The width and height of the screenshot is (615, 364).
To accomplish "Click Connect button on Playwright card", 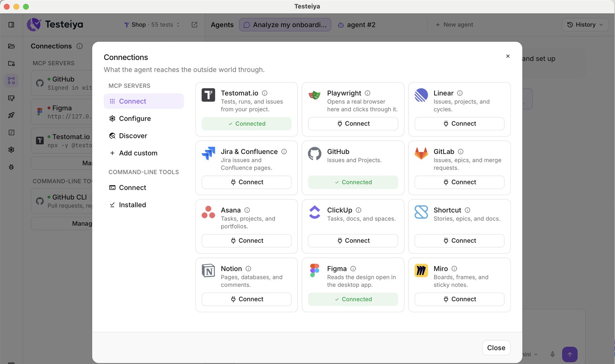I will click(353, 124).
